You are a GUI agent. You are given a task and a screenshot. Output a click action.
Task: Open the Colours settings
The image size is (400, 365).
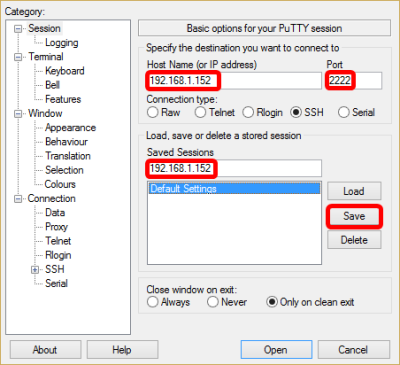point(60,184)
